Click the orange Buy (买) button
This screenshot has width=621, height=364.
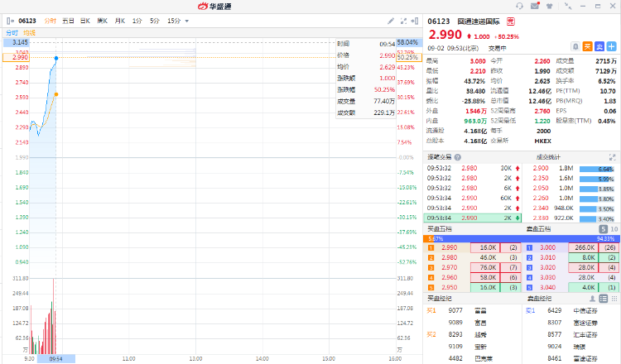pyautogui.click(x=587, y=46)
